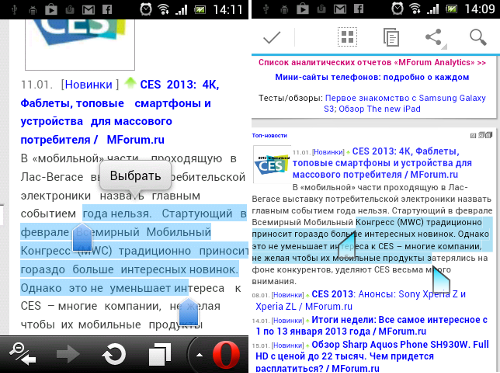Tap the "Выбрать" popup button
The width and height of the screenshot is (500, 373).
135,176
